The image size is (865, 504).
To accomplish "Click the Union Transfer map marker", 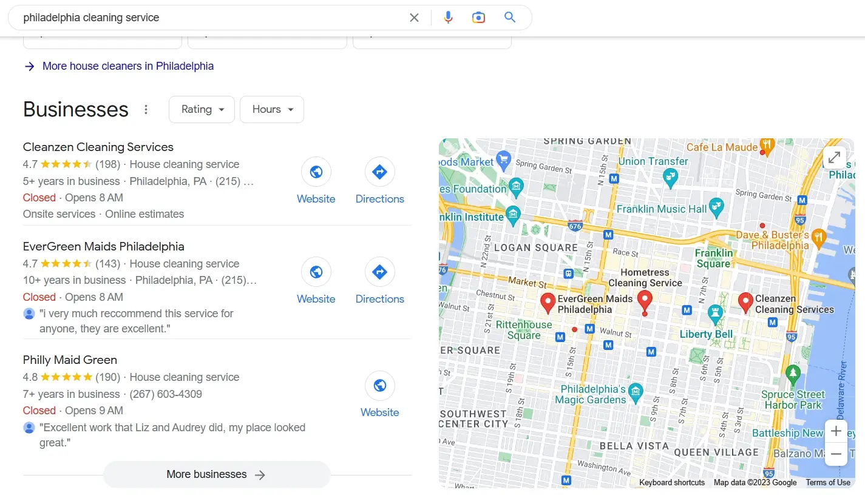I will (671, 176).
